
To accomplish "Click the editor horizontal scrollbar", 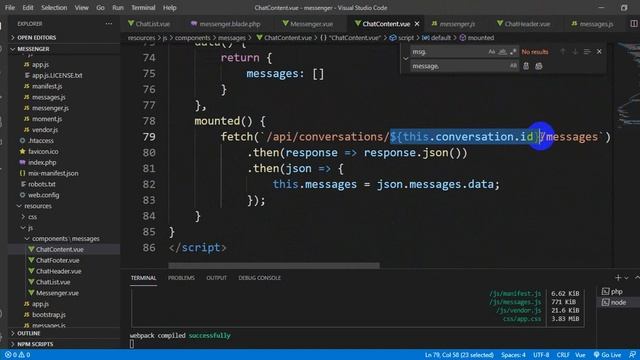I will coord(274,266).
